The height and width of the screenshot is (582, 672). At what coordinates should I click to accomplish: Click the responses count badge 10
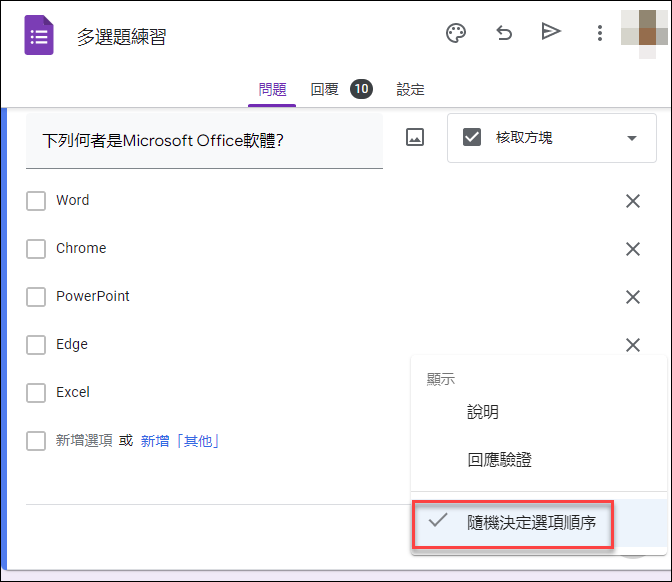tap(361, 89)
